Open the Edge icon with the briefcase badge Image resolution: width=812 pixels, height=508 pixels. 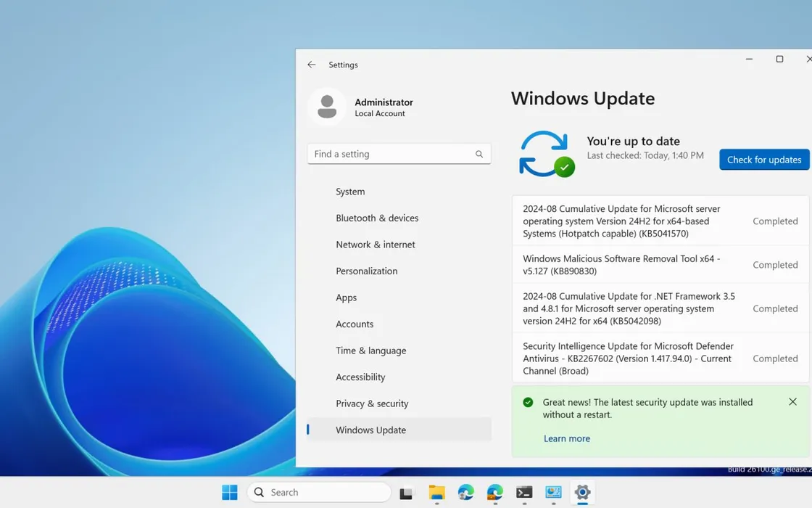pyautogui.click(x=495, y=492)
